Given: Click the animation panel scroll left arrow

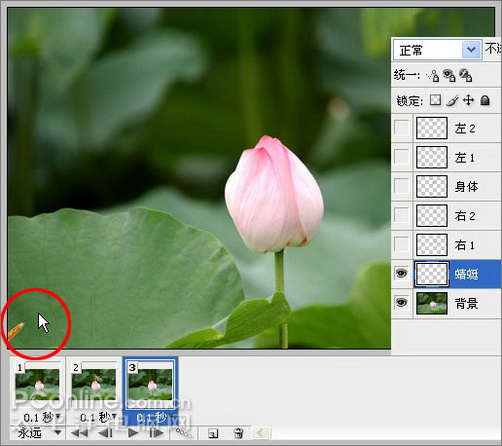Looking at the screenshot, I should [260, 433].
